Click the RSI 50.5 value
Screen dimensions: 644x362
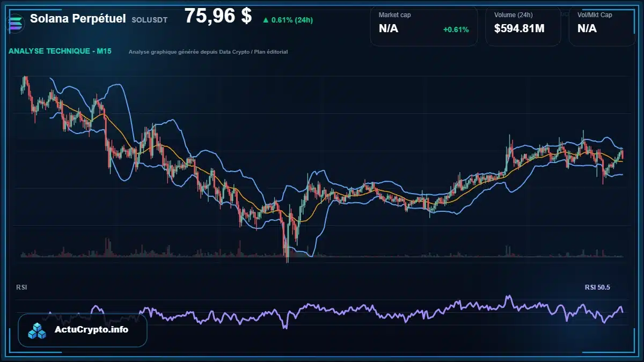click(597, 287)
